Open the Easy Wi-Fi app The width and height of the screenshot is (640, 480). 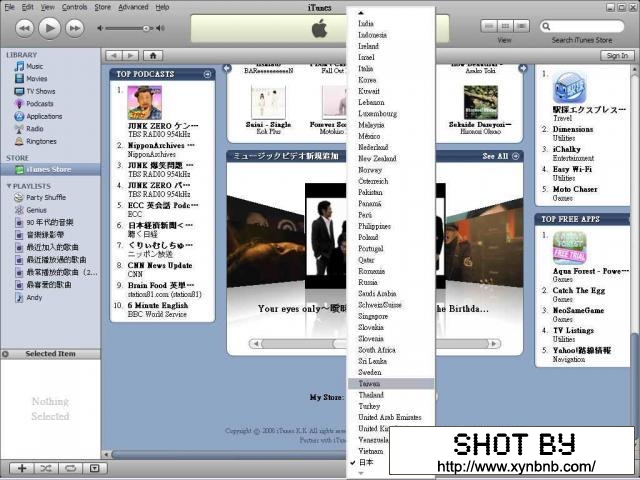coord(572,169)
